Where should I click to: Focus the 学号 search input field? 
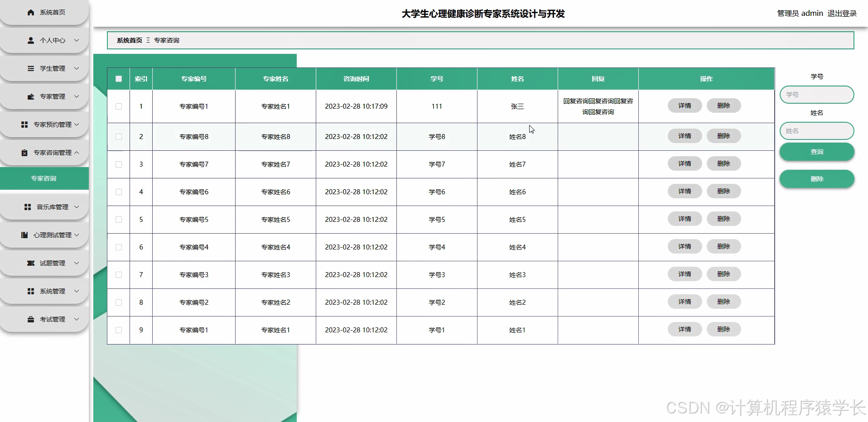pos(817,95)
